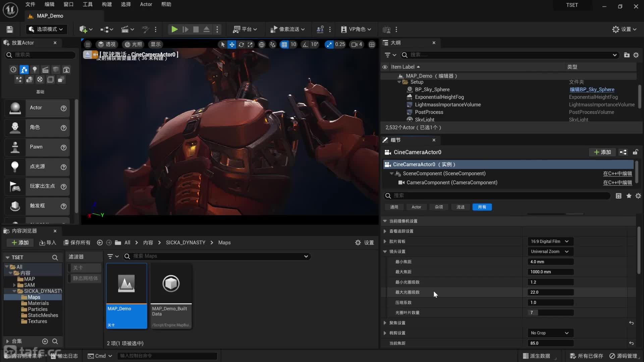Toggle Outliner visibility eye column

coord(385,67)
